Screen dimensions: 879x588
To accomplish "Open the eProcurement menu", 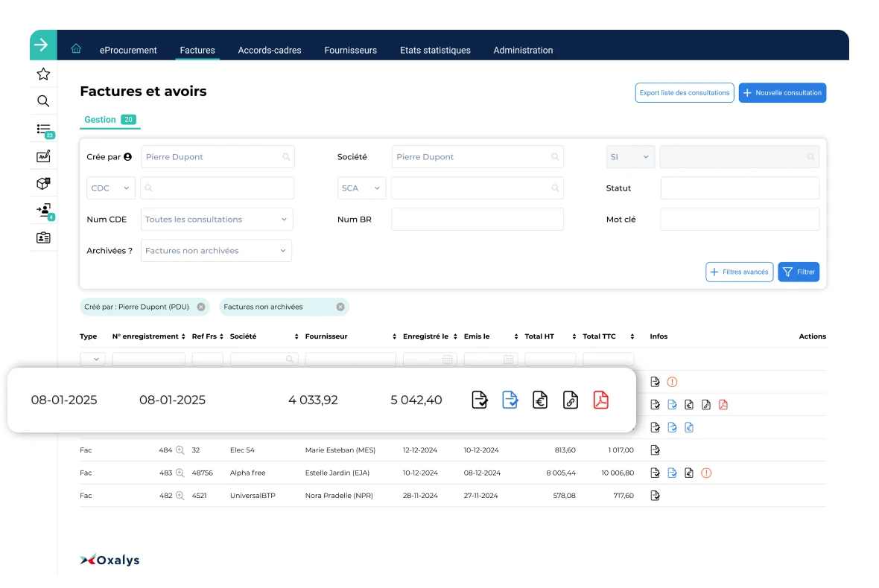I will click(x=128, y=51).
